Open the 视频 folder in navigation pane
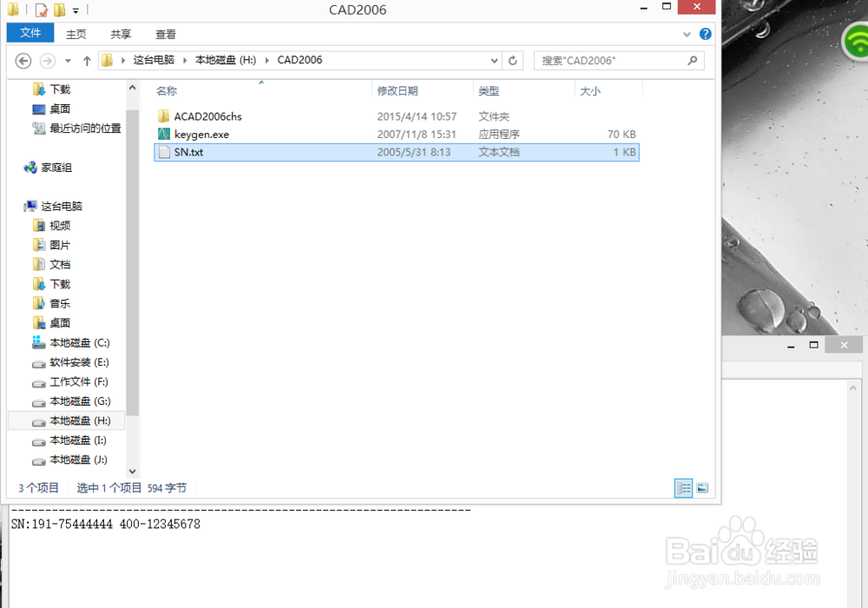 [59, 226]
